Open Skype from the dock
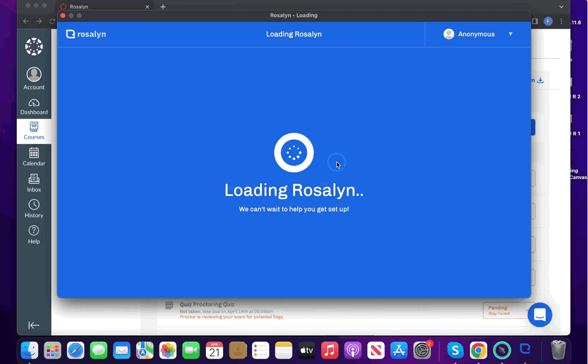Viewport: 588px width, 364px height. [455, 350]
